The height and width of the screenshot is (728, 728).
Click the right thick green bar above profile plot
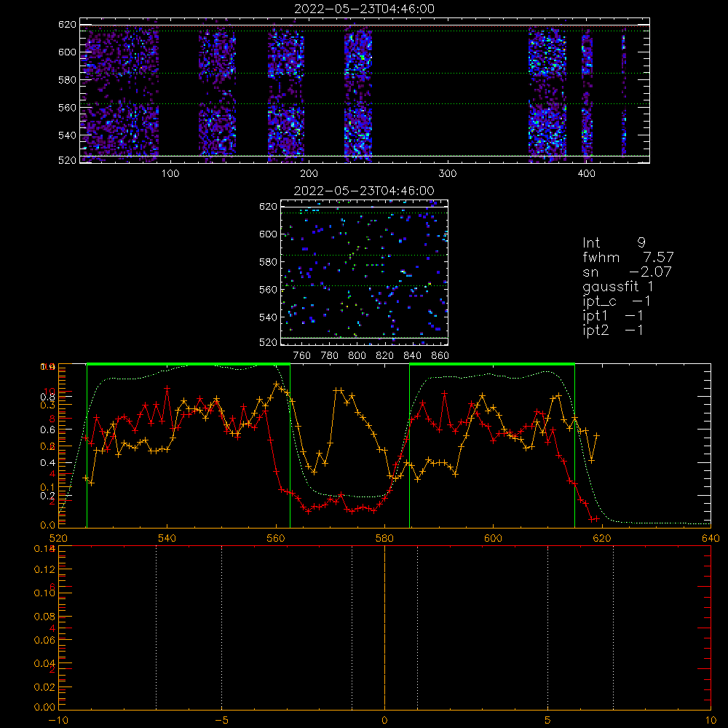point(492,365)
